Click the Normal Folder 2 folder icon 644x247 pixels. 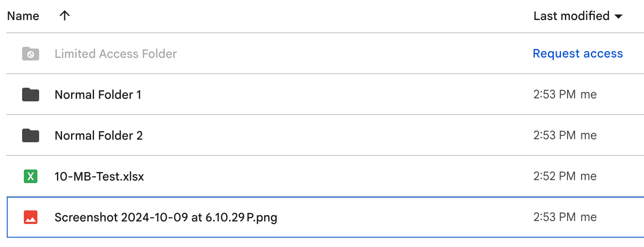point(30,135)
